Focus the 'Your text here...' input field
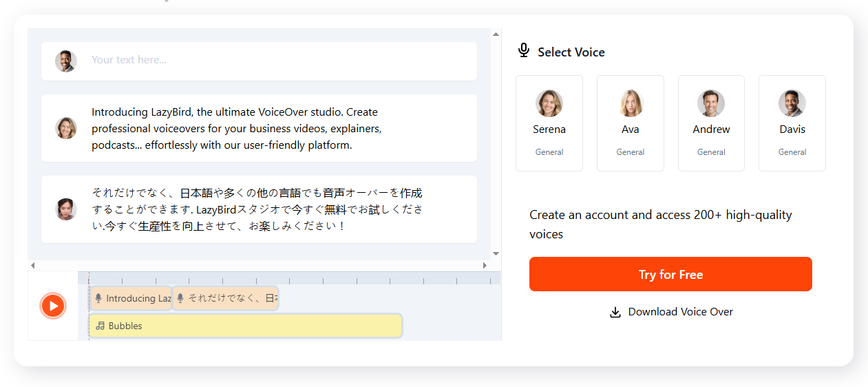The image size is (868, 387). 259,61
